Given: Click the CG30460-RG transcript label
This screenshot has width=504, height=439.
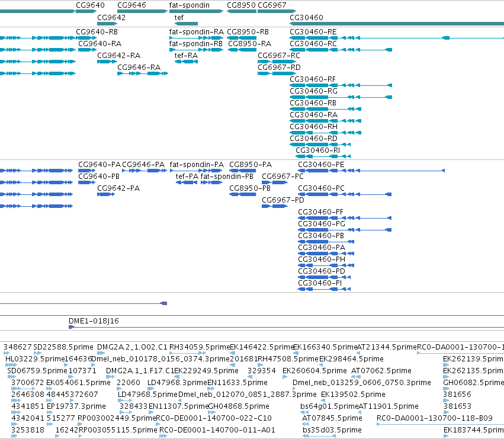Looking at the screenshot, I should (314, 91).
